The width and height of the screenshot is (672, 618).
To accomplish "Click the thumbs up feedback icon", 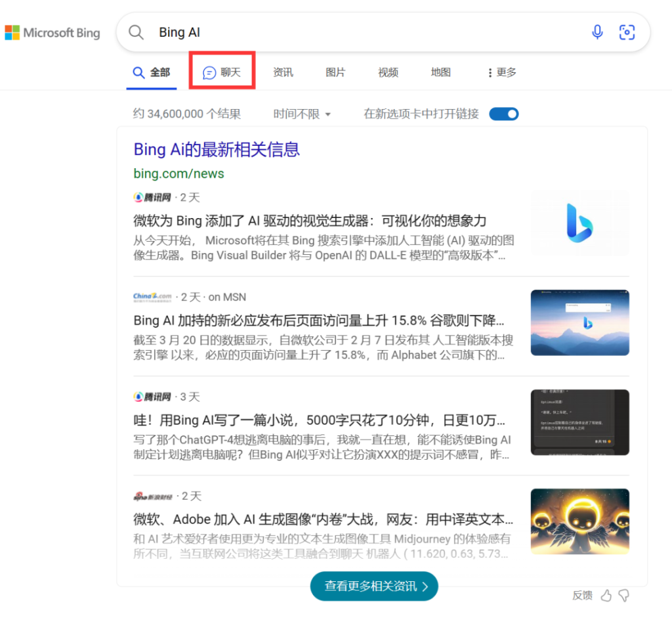I will [606, 595].
